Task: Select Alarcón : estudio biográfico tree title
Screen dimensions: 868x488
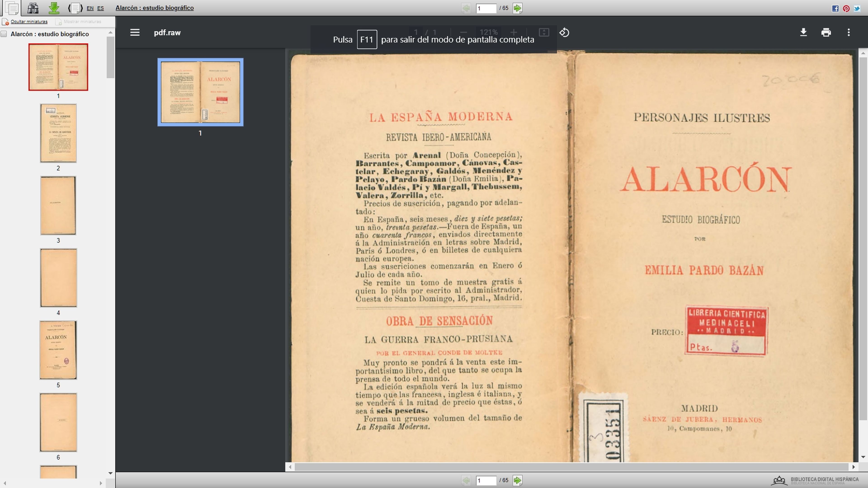Action: coord(50,34)
